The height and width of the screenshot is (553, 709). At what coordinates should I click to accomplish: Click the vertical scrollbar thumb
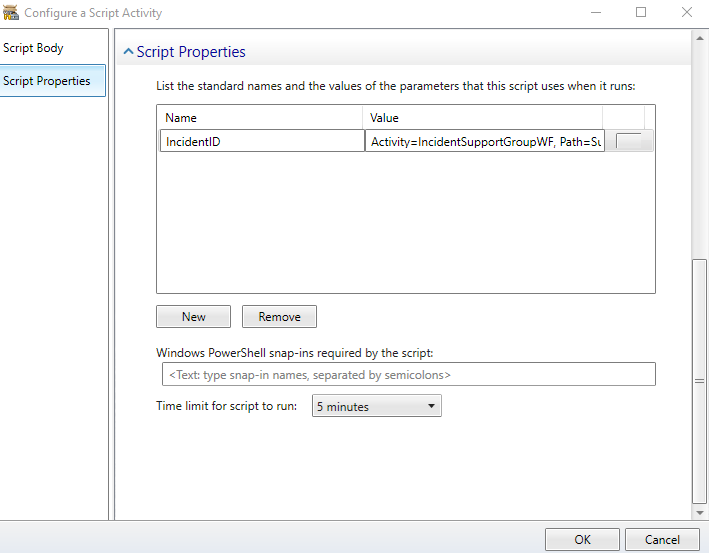point(700,381)
